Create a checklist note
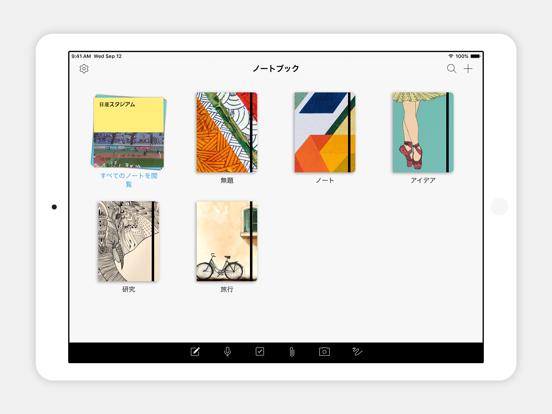 tap(260, 352)
